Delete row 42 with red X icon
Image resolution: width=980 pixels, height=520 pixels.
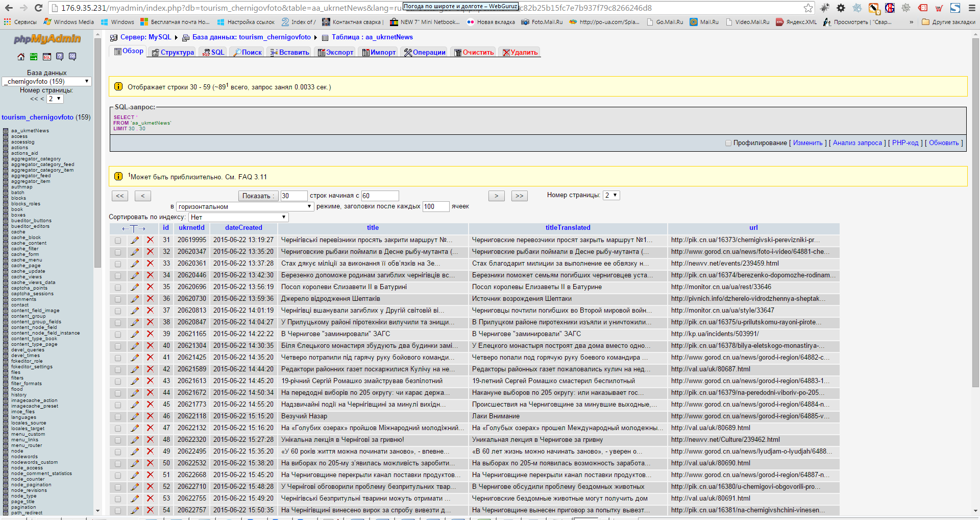coord(150,369)
